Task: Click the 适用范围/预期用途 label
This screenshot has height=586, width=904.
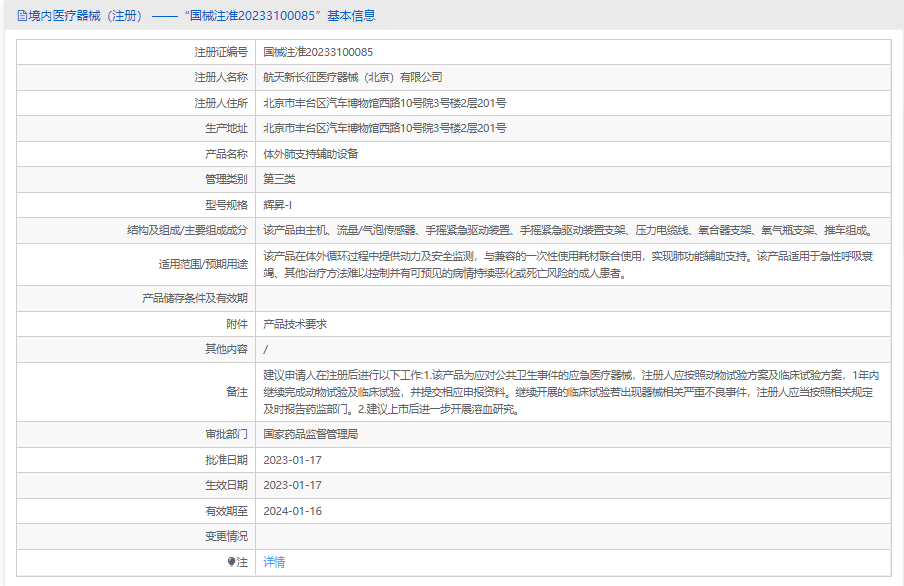Action: (203, 264)
